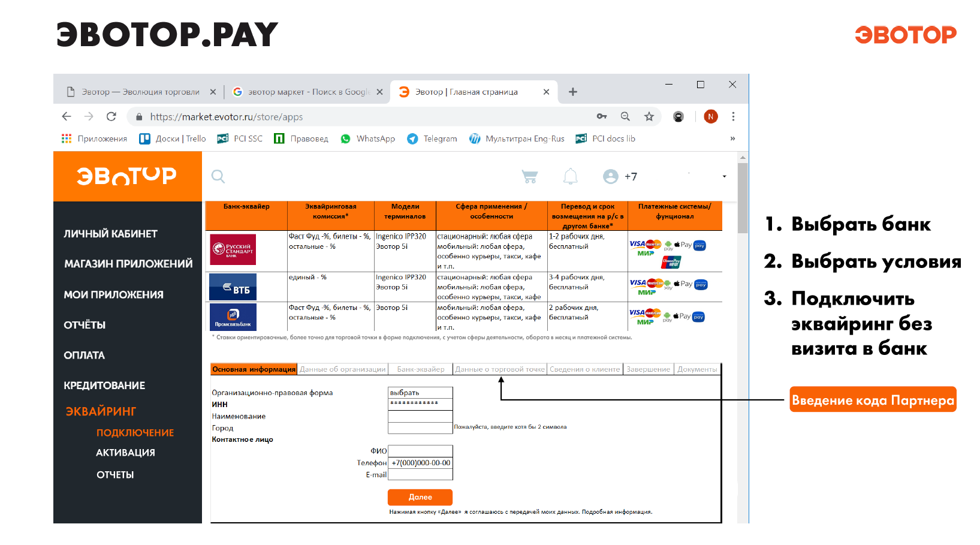This screenshot has width=980, height=545.
Task: Open the Мультитран Eng-Rus bookmark
Action: 517,138
